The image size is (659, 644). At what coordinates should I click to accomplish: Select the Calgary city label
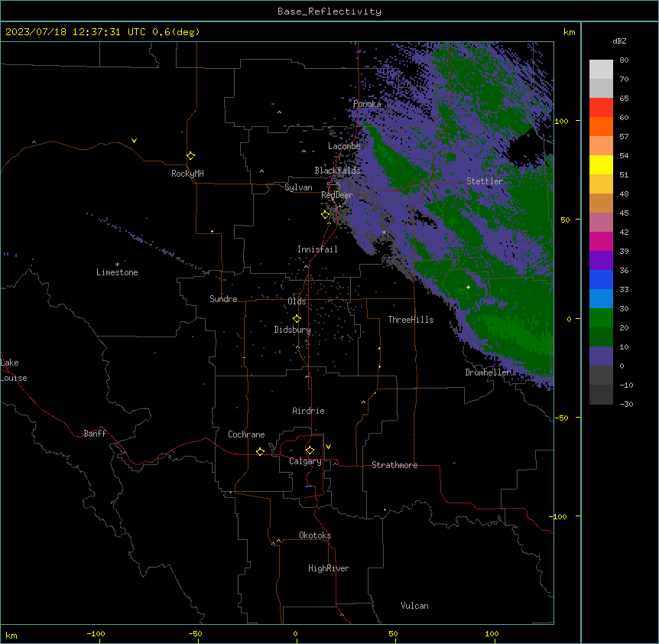click(x=305, y=461)
